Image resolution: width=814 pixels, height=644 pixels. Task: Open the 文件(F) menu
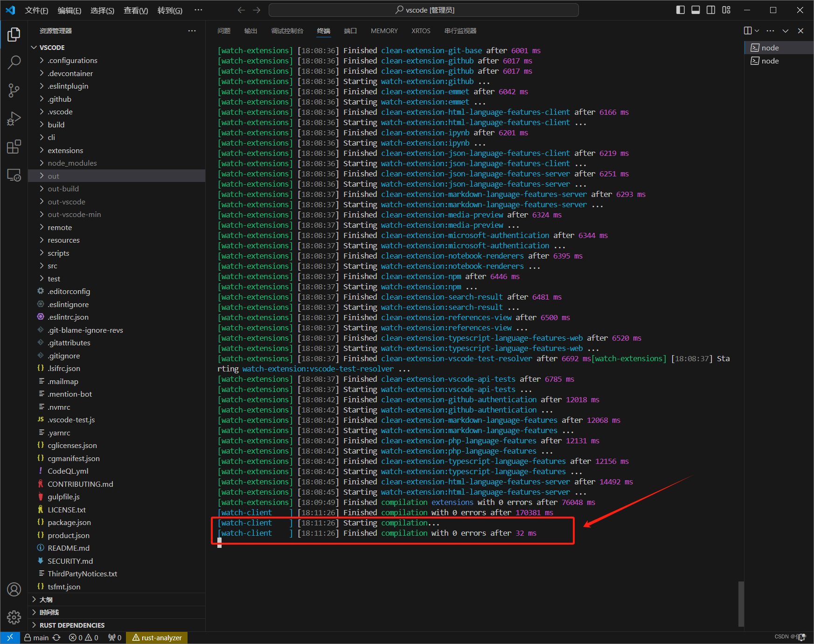36,10
